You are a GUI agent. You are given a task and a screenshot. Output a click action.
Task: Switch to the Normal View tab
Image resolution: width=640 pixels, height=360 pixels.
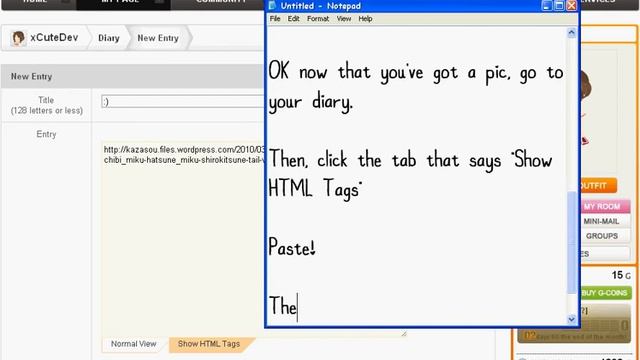coord(133,344)
